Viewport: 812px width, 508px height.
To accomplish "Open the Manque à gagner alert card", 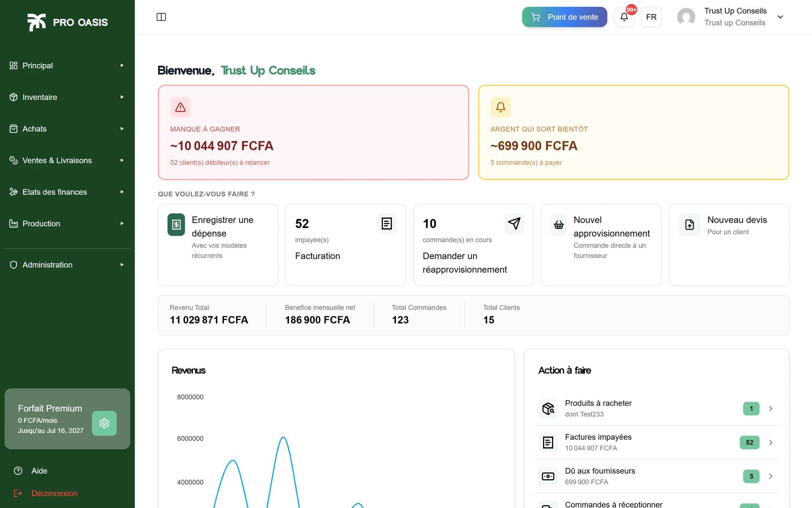I will [x=313, y=133].
